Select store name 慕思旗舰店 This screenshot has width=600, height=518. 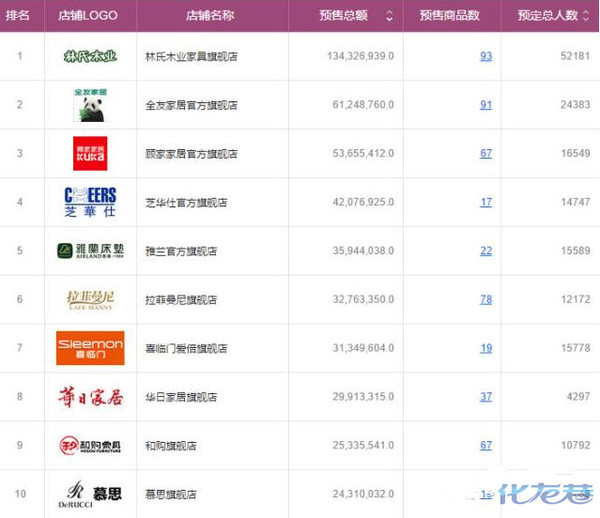171,495
